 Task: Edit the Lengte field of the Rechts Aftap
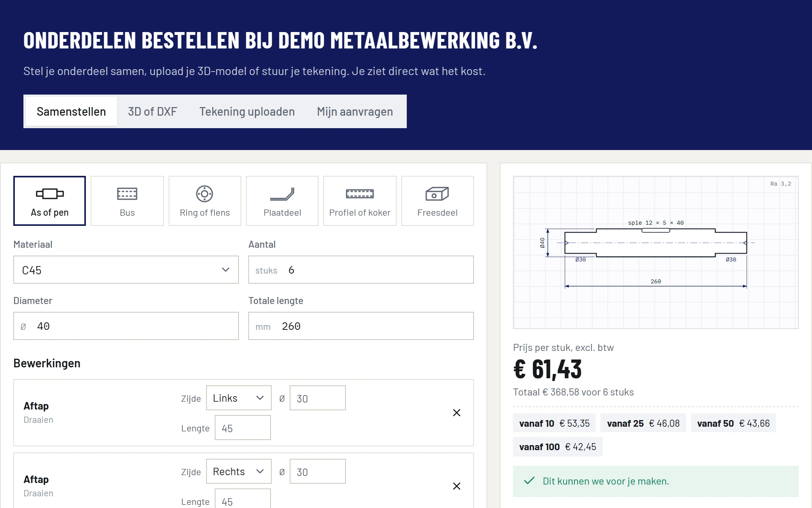(243, 499)
